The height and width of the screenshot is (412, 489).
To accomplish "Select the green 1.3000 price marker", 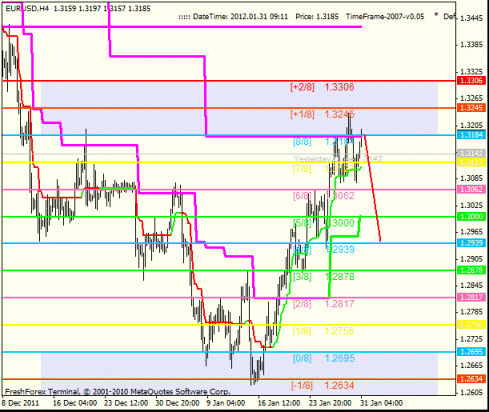I will [x=471, y=217].
